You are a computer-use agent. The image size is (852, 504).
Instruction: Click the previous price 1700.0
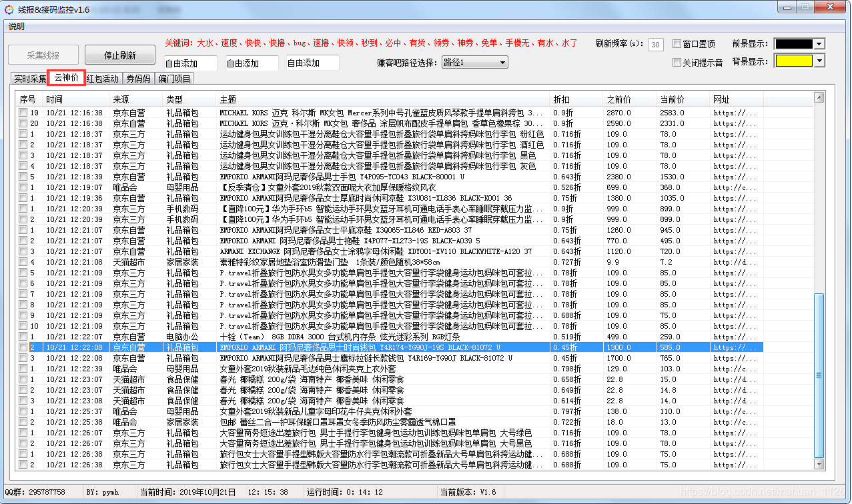(x=618, y=358)
